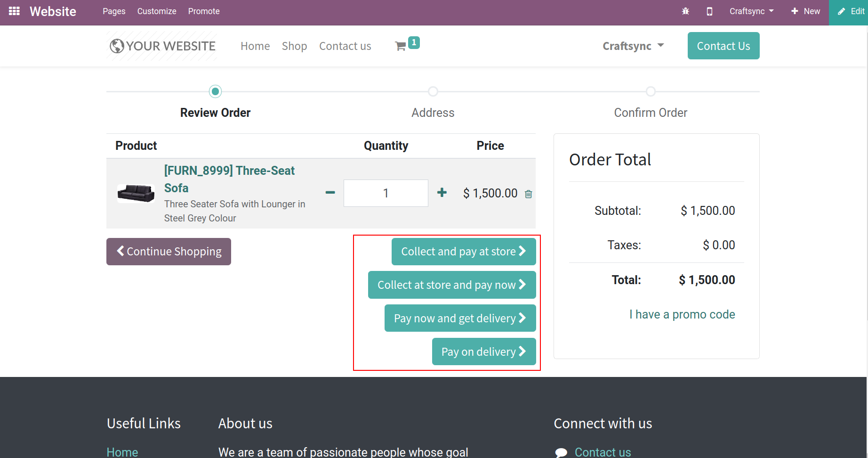
Task: Select the Review Order step circle
Action: pos(216,91)
